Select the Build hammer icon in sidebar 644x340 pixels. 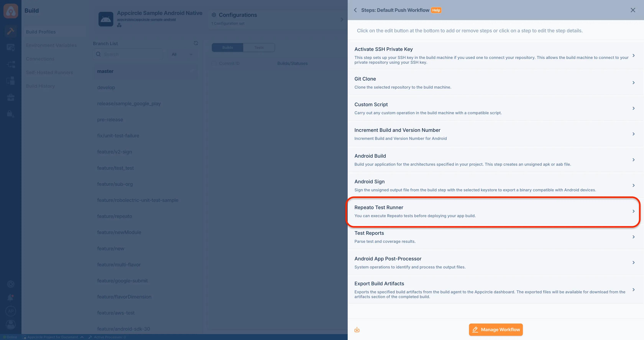[x=11, y=31]
